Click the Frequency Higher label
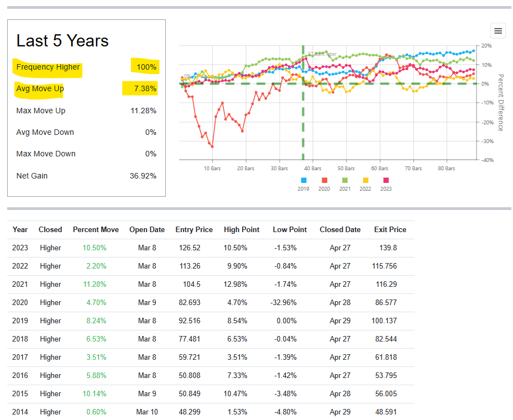This screenshot has height=420, width=513. click(48, 67)
